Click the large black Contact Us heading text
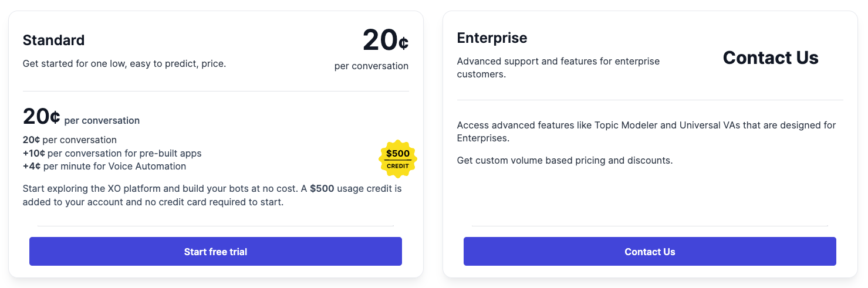Image resolution: width=868 pixels, height=288 pixels. pyautogui.click(x=770, y=57)
